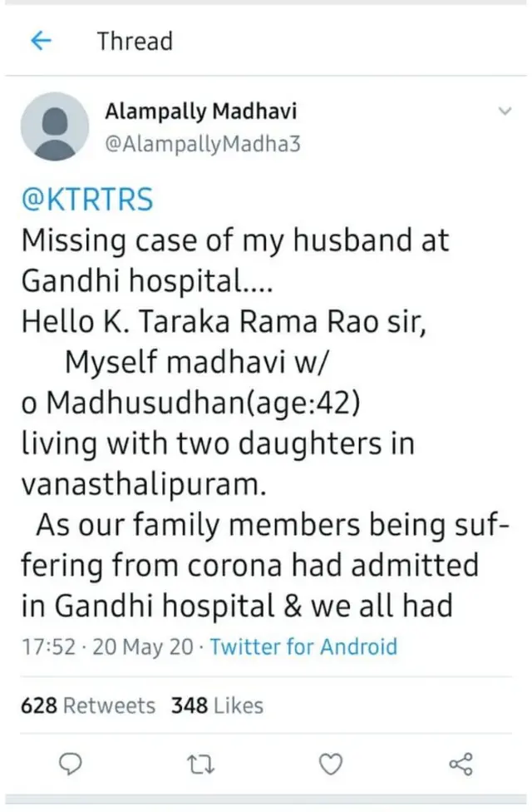Viewport: 532px width, 812px height.
Task: Open the reply composer with the reply icon
Action: (71, 764)
